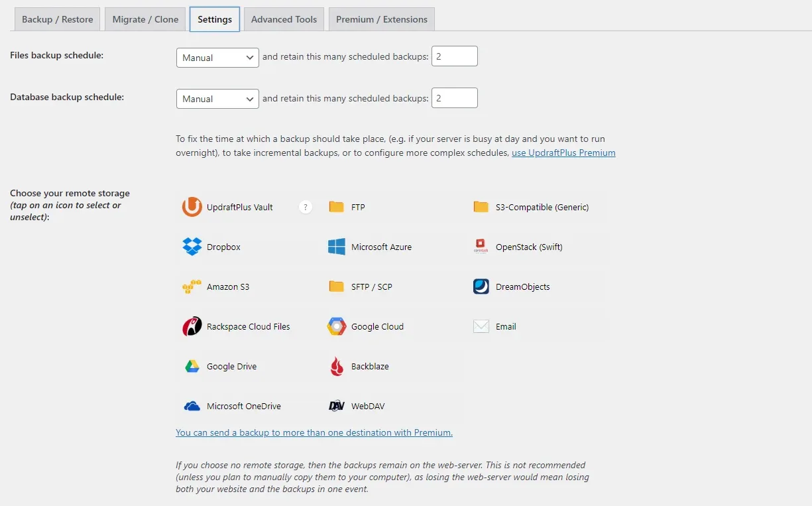Open Premium / Extensions tab
This screenshot has width=812, height=506.
point(382,19)
